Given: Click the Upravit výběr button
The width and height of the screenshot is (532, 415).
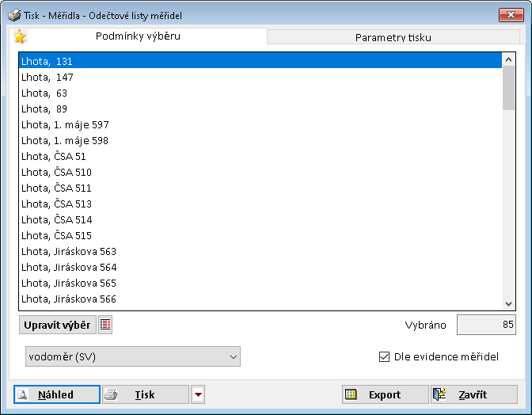Looking at the screenshot, I should [x=57, y=325].
